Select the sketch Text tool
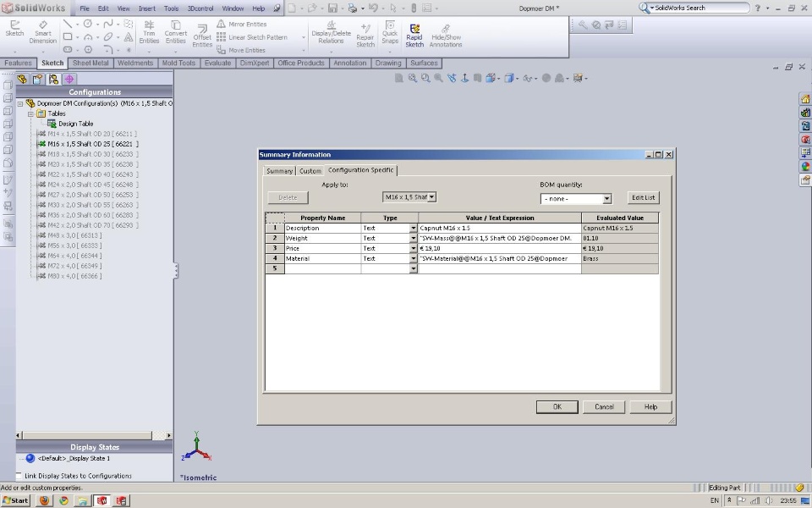Image resolution: width=812 pixels, height=508 pixels. pyautogui.click(x=129, y=36)
